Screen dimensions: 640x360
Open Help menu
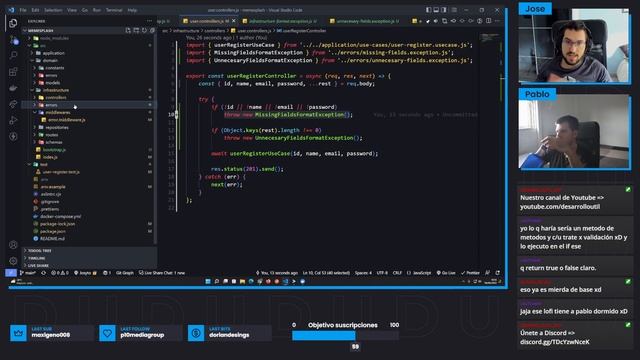[132, 10]
